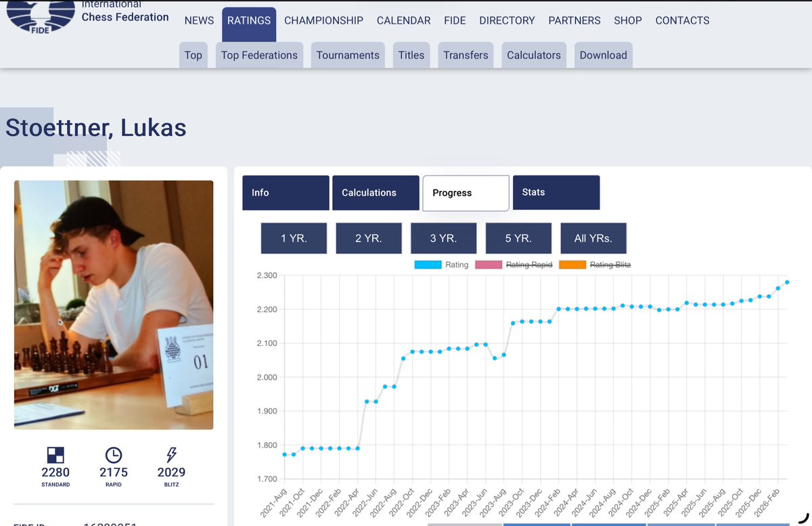
Task: Switch to the Calculations tab
Action: 376,193
